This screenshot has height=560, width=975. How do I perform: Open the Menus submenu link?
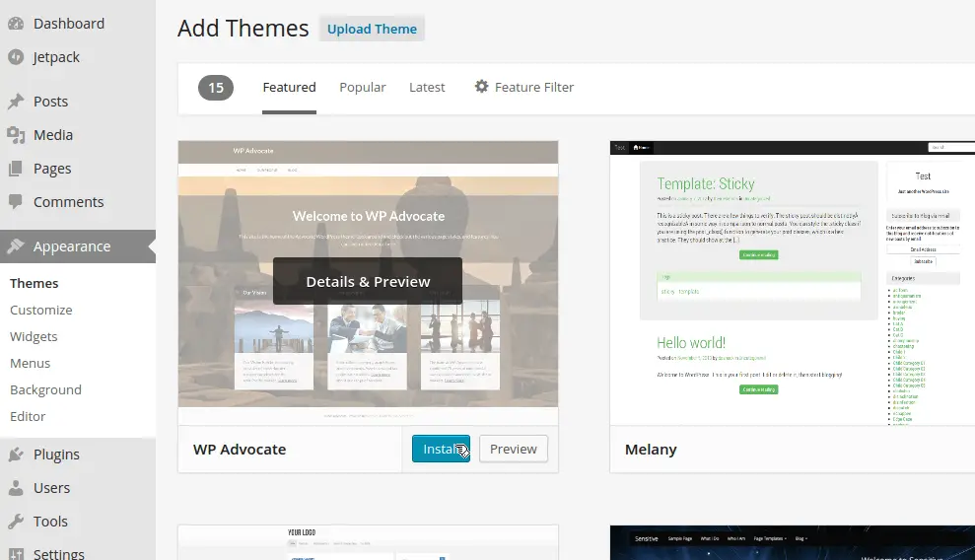pos(30,364)
